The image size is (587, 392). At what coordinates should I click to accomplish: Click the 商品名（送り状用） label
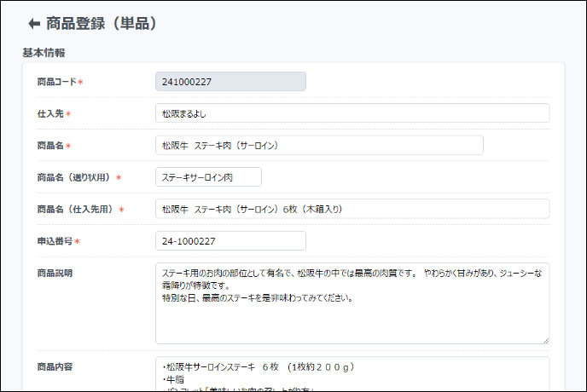pos(74,177)
